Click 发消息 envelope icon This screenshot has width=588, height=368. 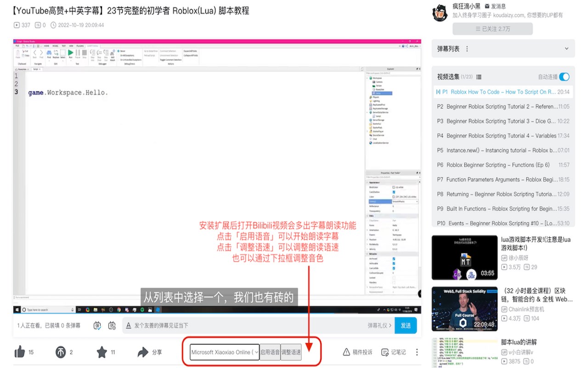(487, 6)
